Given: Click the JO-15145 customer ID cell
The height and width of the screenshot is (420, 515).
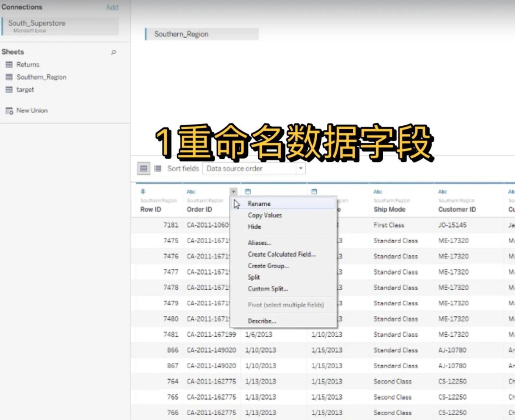Looking at the screenshot, I should tap(452, 225).
